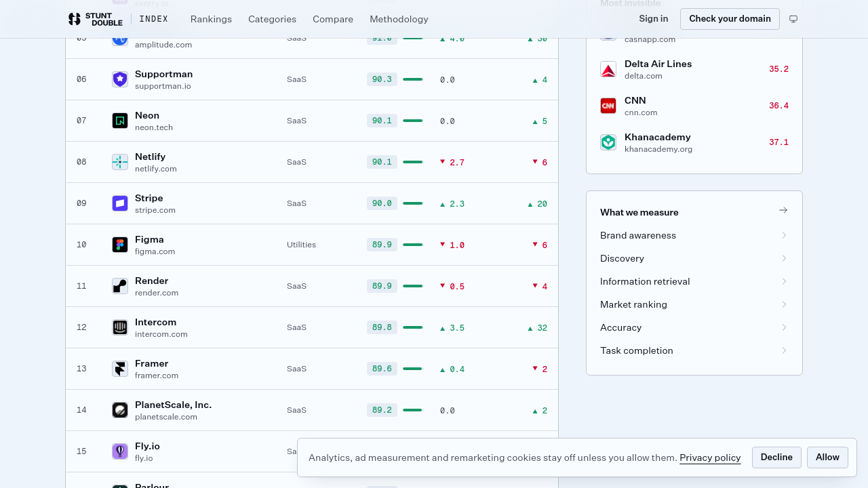Open the PlanetScale logo icon
This screenshot has height=488, width=868.
coord(120,410)
